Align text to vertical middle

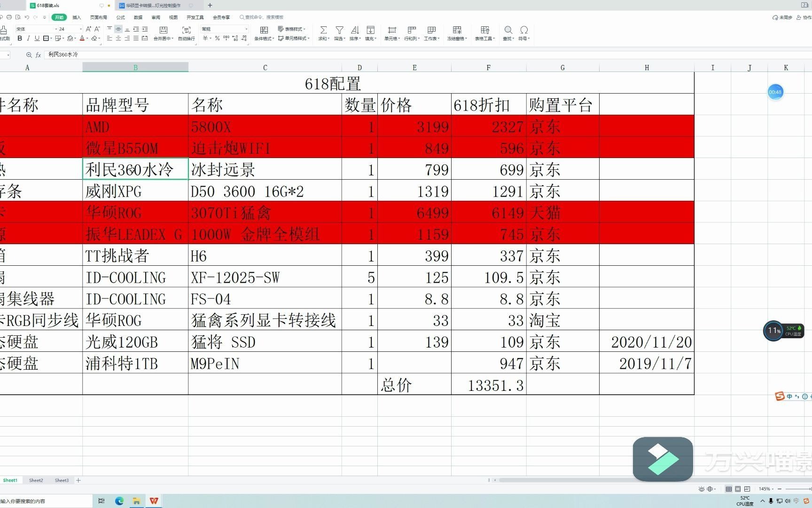[x=118, y=29]
